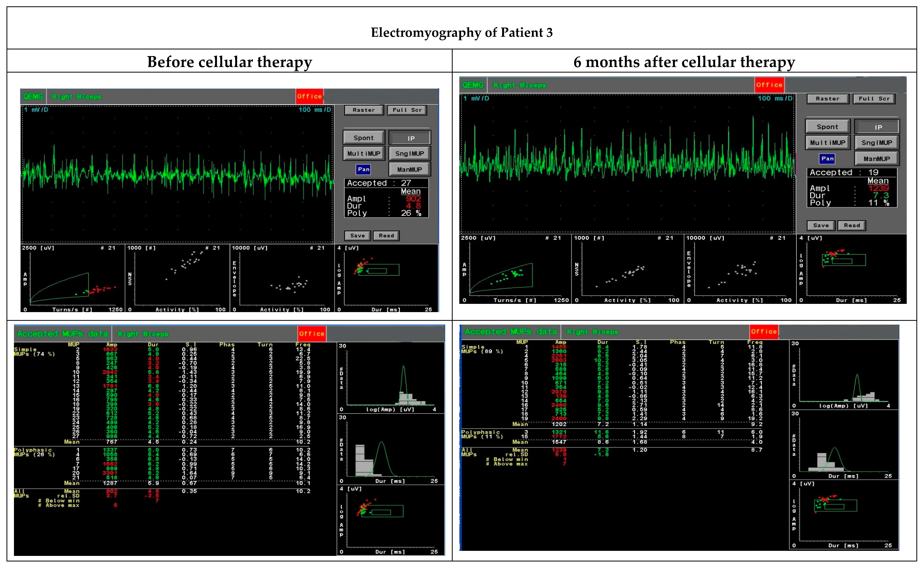Click red Office indicator in left QEMG header
Viewport: 924px width, 567px height.
pyautogui.click(x=309, y=96)
